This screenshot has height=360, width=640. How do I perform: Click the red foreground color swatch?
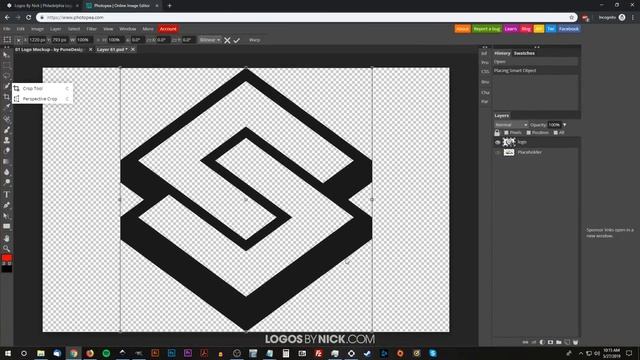click(x=7, y=258)
